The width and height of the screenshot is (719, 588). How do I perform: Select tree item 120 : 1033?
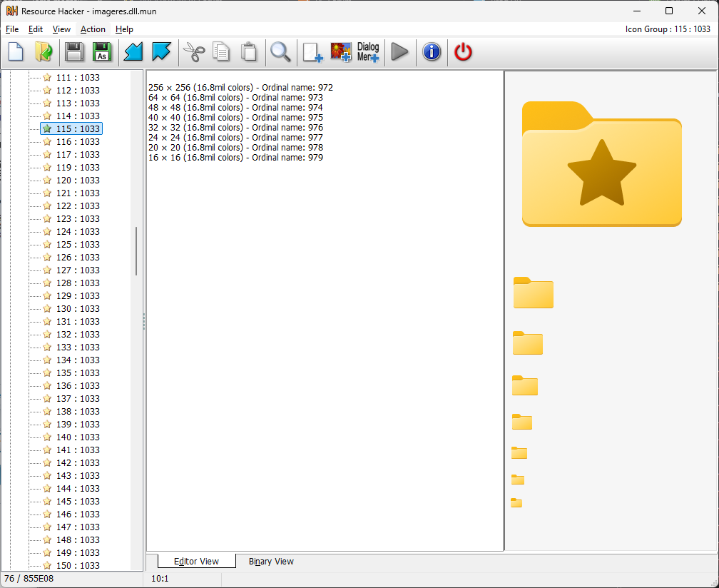(78, 181)
